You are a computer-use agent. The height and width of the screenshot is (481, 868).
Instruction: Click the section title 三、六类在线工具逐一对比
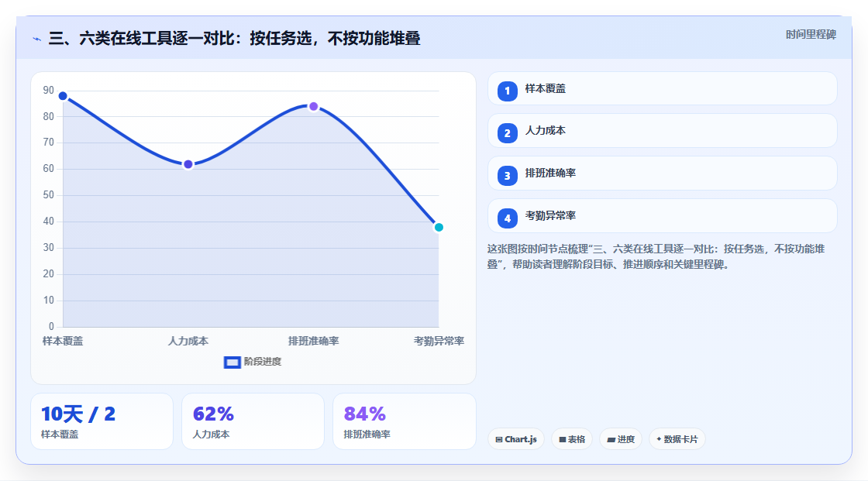234,38
